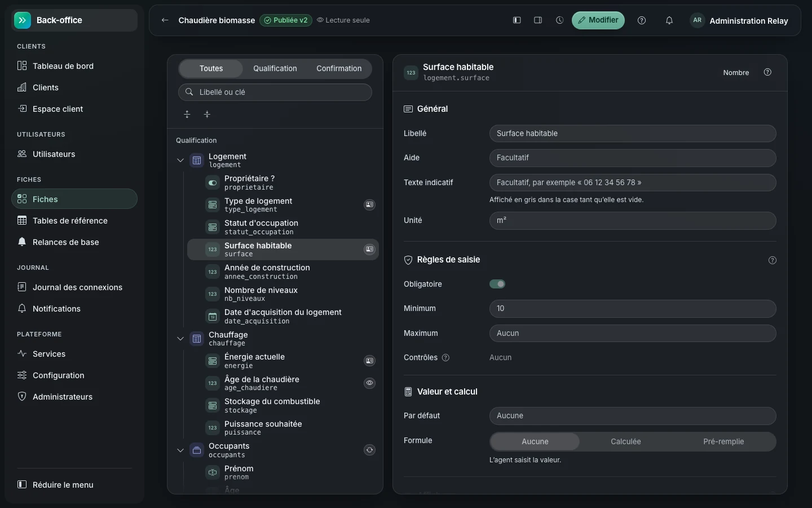
Task: Toggle the Obligatoire switch
Action: coord(497,284)
